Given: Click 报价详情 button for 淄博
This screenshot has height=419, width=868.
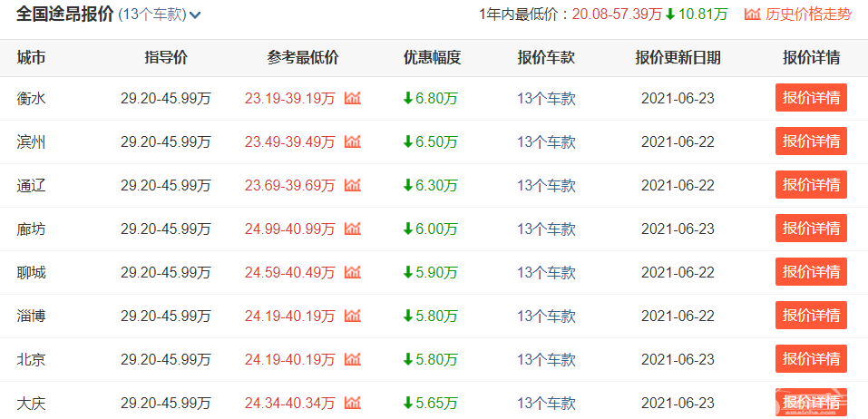Looking at the screenshot, I should (811, 316).
